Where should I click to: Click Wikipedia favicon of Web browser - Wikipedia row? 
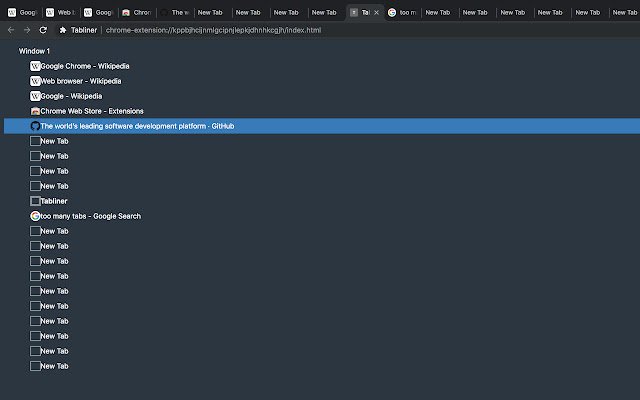(35, 81)
